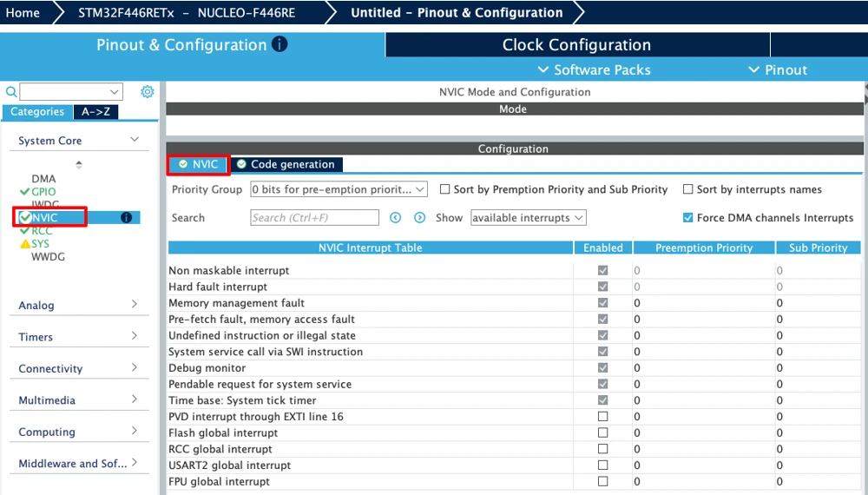
Task: Enable RCC global interrupt checkbox
Action: pos(603,448)
